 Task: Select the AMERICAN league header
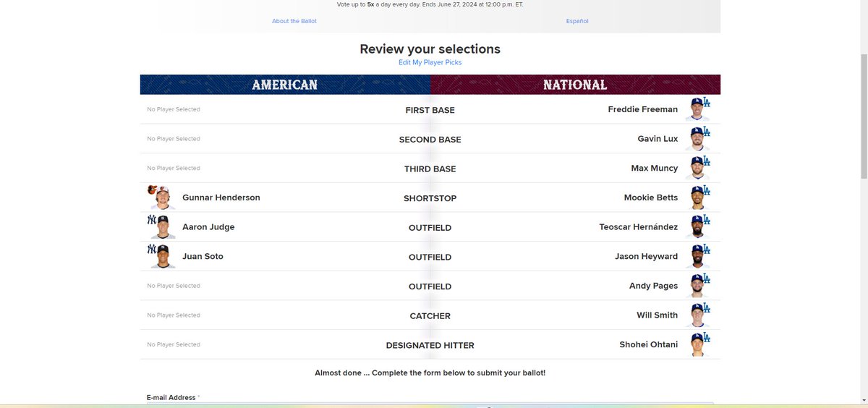coord(285,85)
